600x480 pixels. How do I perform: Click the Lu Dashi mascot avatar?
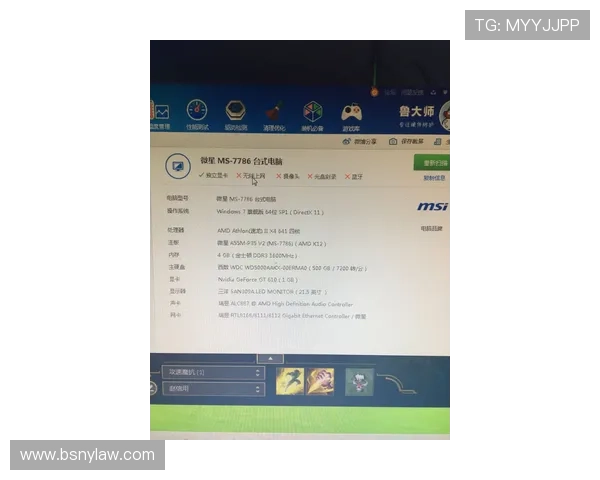(x=445, y=116)
